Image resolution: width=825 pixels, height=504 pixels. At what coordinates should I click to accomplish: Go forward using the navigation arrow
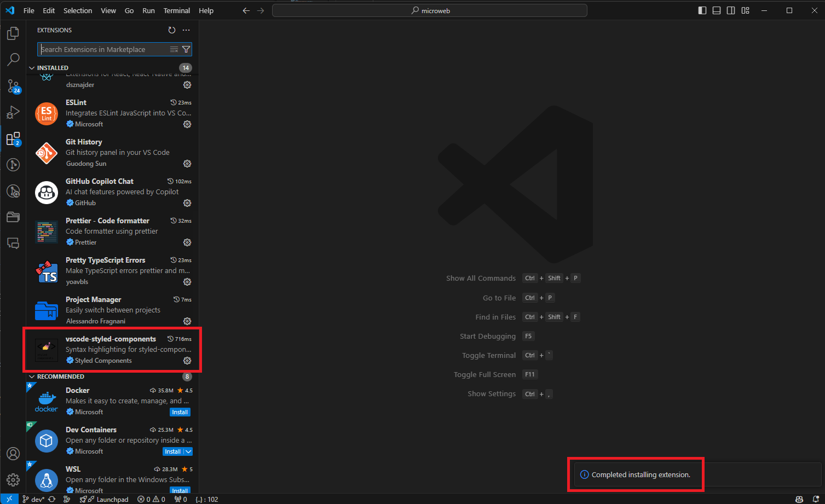point(261,10)
